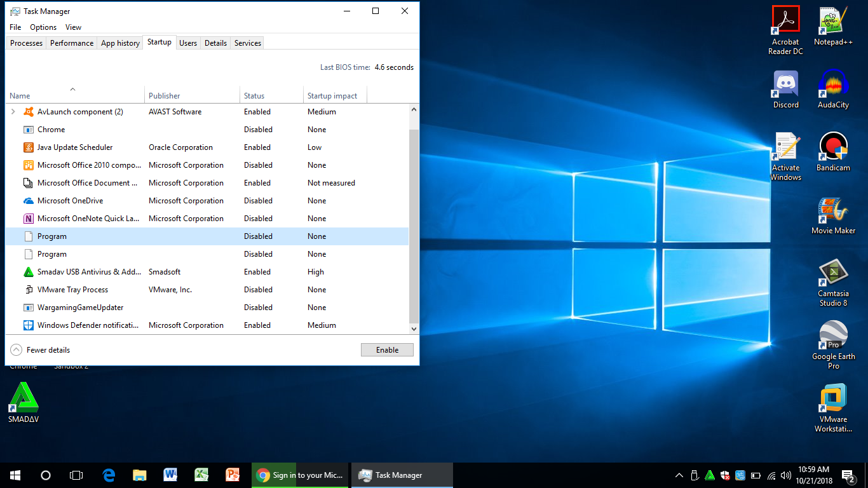
Task: Expand the AvLaunch component group
Action: pyautogui.click(x=13, y=112)
